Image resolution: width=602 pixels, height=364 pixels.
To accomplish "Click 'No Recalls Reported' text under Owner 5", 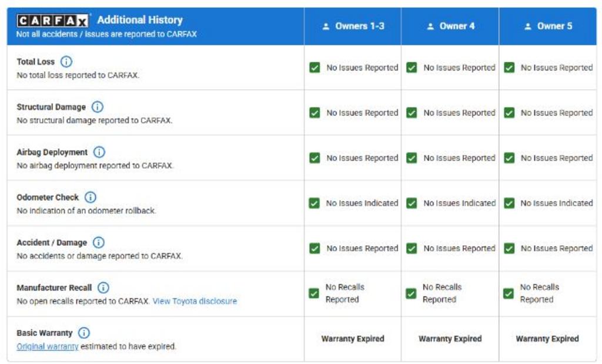I will [x=540, y=293].
